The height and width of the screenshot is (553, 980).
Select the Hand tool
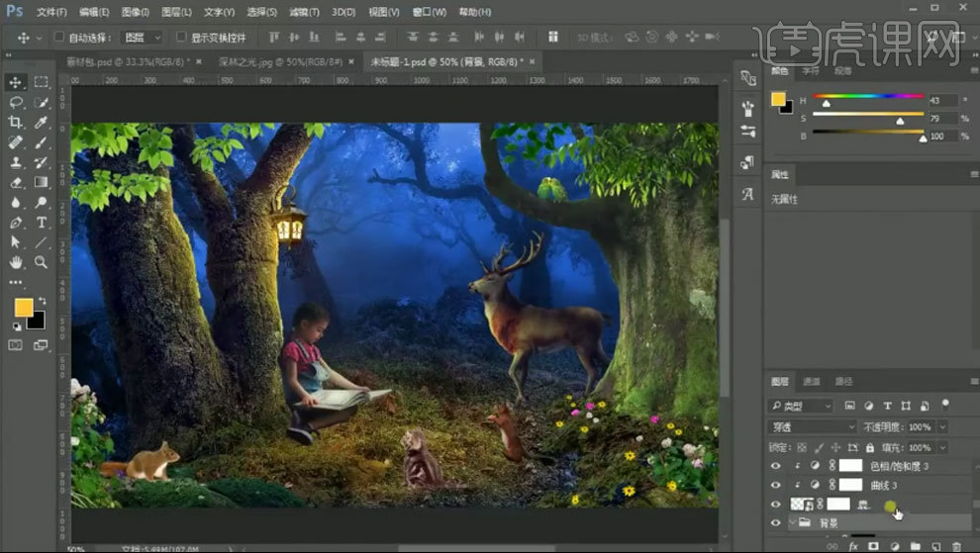pyautogui.click(x=16, y=262)
